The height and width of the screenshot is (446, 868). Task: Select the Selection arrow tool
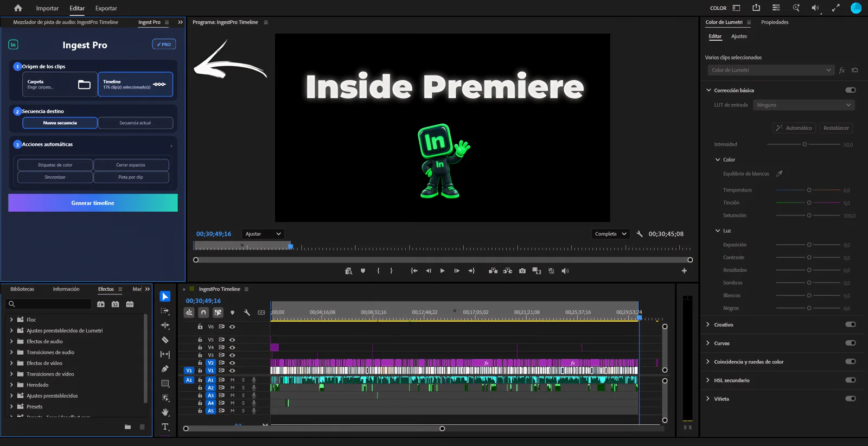tap(165, 297)
